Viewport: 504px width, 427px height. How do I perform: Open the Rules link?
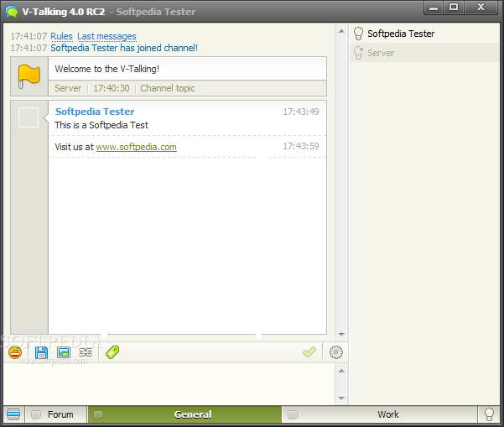pyautogui.click(x=61, y=36)
